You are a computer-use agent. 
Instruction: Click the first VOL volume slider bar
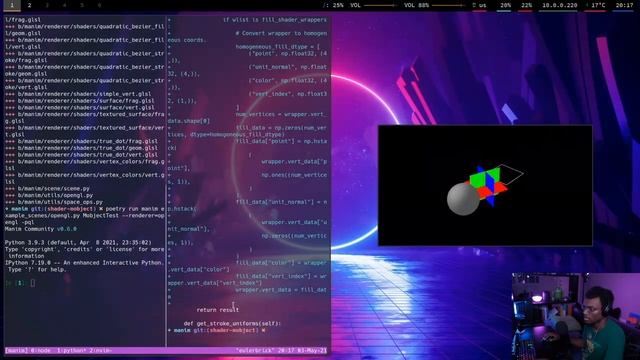[x=380, y=5]
